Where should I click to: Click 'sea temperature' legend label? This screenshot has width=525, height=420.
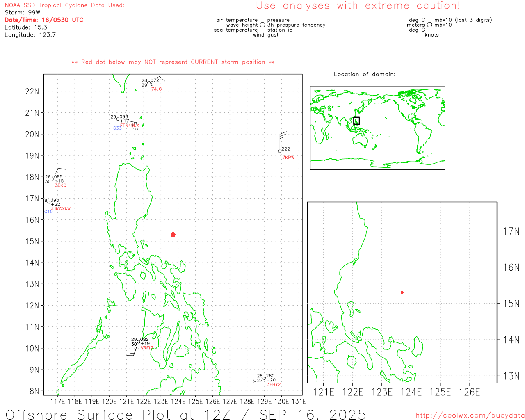point(236,30)
